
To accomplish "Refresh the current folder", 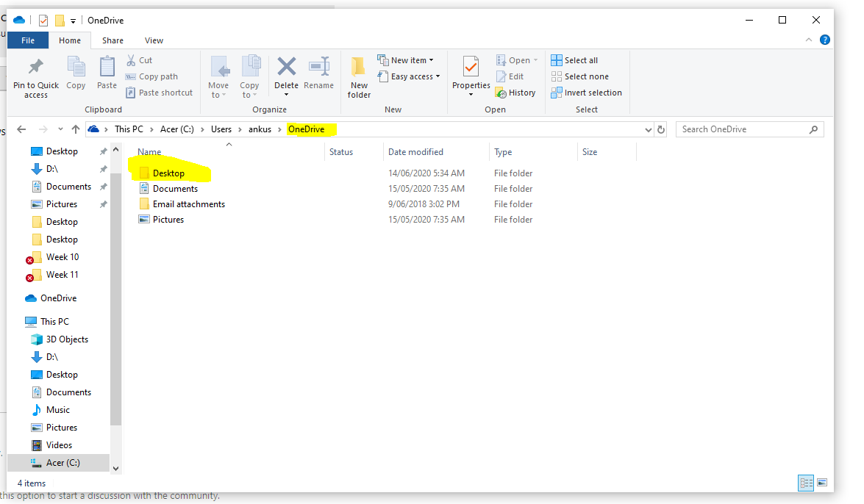I will [661, 129].
